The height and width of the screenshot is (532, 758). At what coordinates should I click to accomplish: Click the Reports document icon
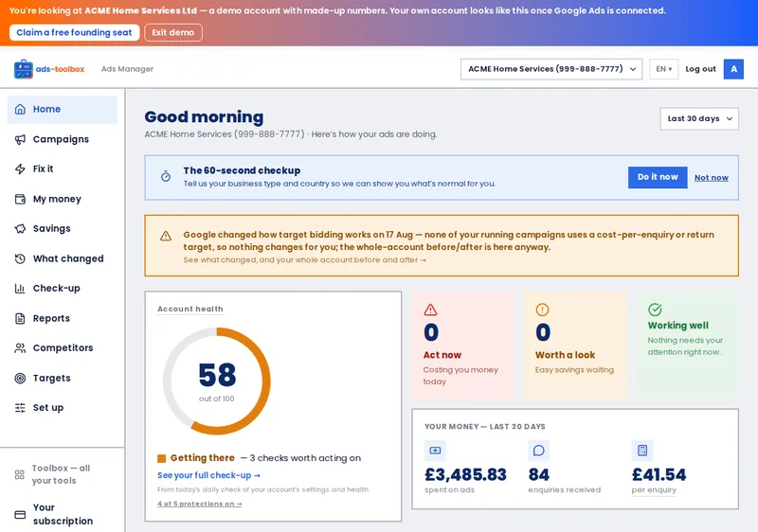[x=20, y=319]
